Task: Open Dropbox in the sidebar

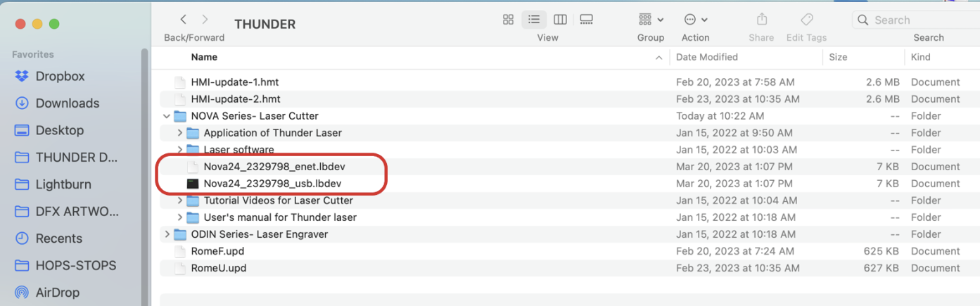Action: pyautogui.click(x=60, y=76)
